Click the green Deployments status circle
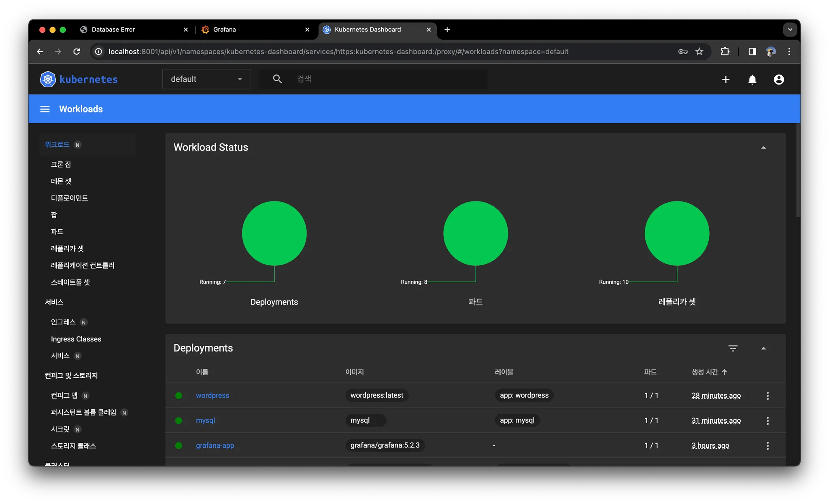Screen dimensions: 829x504 (x=274, y=233)
